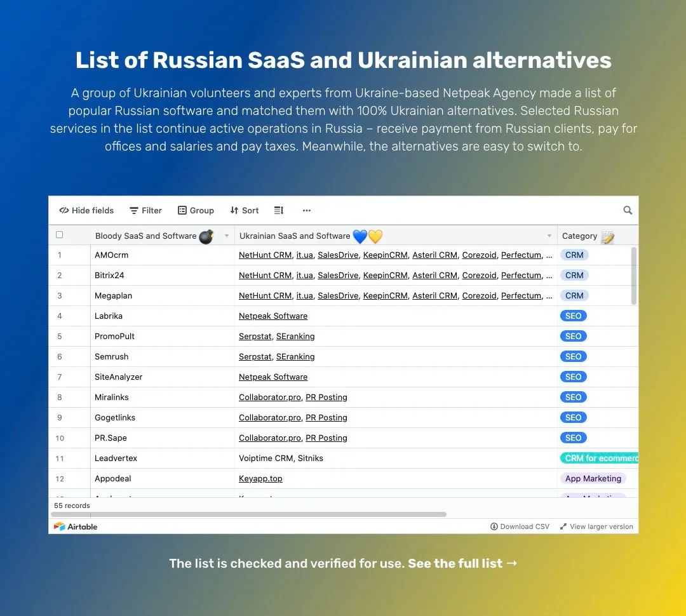
Task: Click the Appodeal cell
Action: pos(163,479)
